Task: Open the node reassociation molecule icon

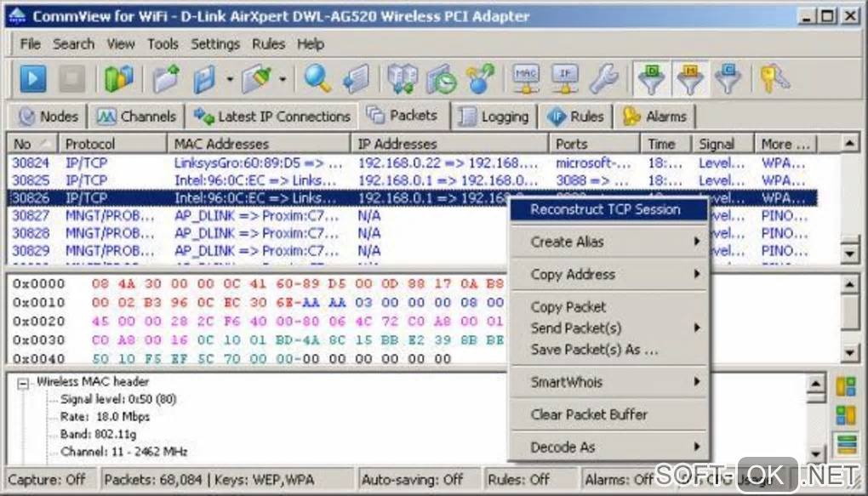Action: (x=480, y=78)
